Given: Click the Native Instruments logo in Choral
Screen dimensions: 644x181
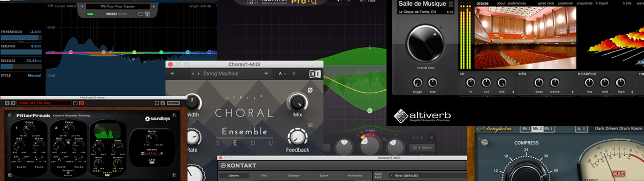Looking at the screenshot, I should (x=314, y=74).
